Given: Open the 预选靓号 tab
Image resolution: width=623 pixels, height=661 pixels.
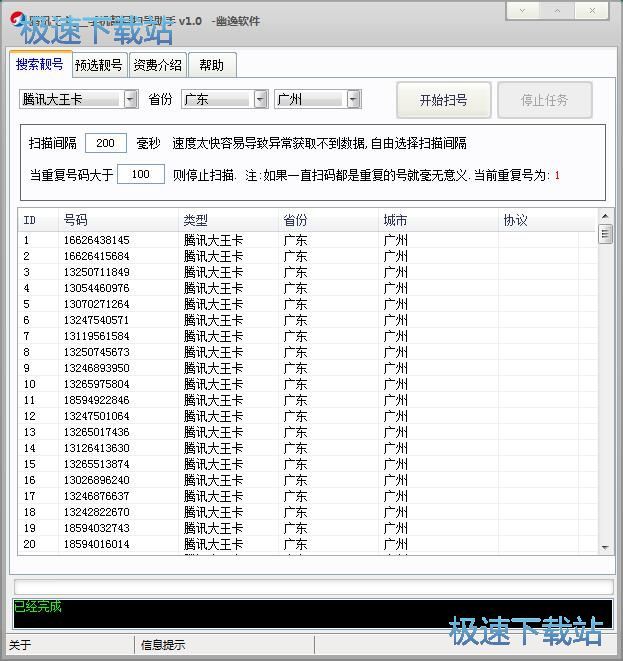Looking at the screenshot, I should [99, 65].
